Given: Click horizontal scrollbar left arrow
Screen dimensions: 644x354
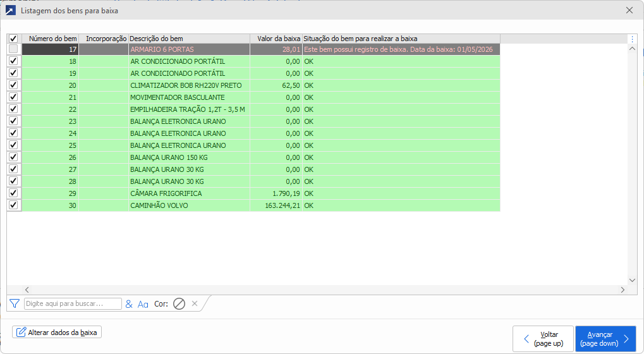Looking at the screenshot, I should pyautogui.click(x=27, y=290).
